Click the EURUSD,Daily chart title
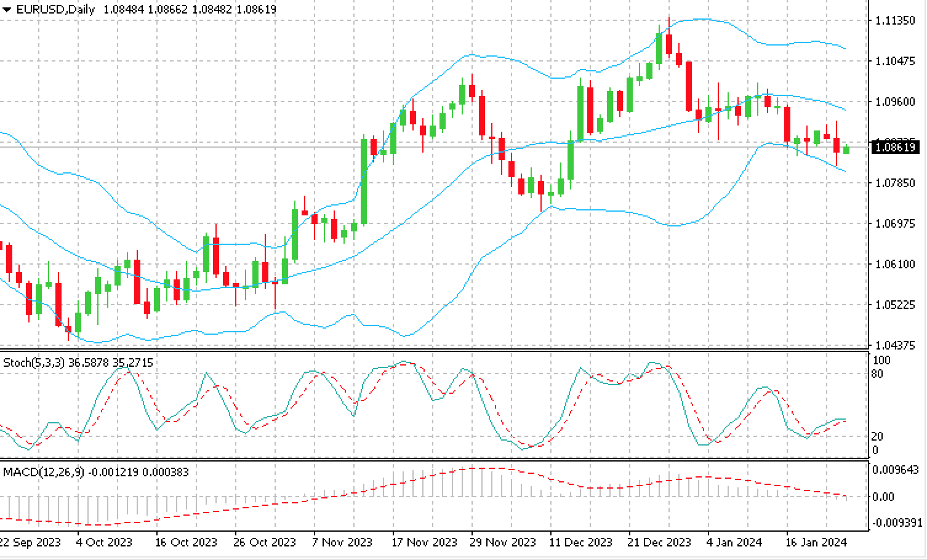 [x=55, y=10]
